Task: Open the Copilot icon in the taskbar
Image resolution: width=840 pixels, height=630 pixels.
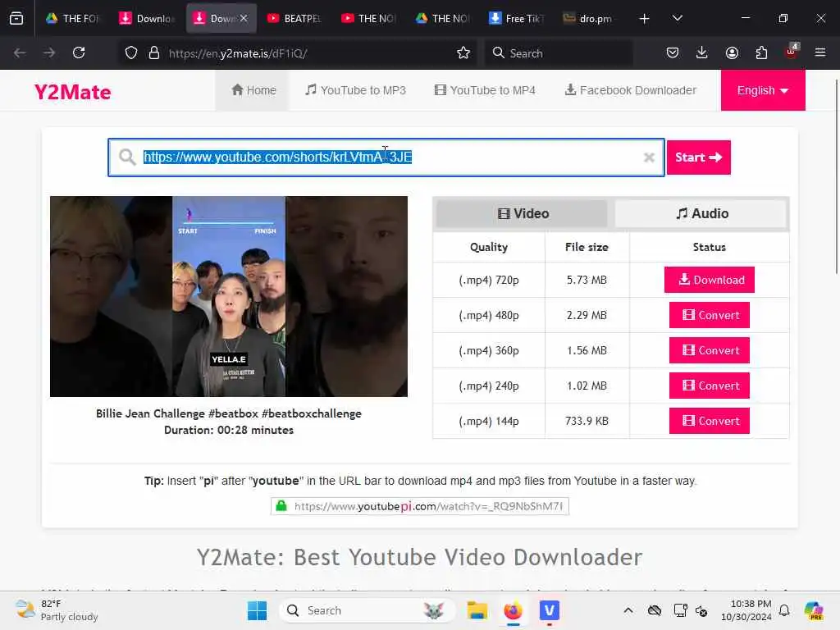Action: tap(814, 610)
